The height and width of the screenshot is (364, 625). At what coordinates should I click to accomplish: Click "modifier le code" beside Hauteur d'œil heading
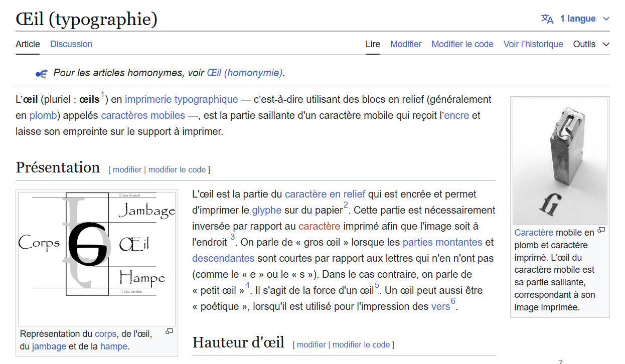(x=361, y=345)
